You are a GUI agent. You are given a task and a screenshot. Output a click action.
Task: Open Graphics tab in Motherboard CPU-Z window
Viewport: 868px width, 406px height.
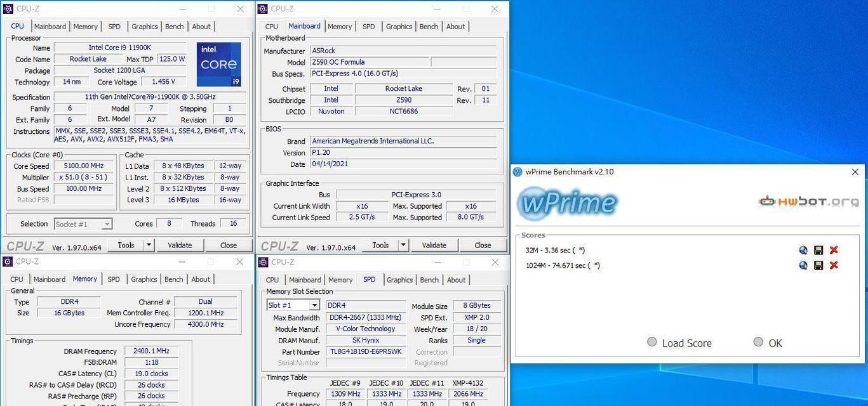pos(399,27)
